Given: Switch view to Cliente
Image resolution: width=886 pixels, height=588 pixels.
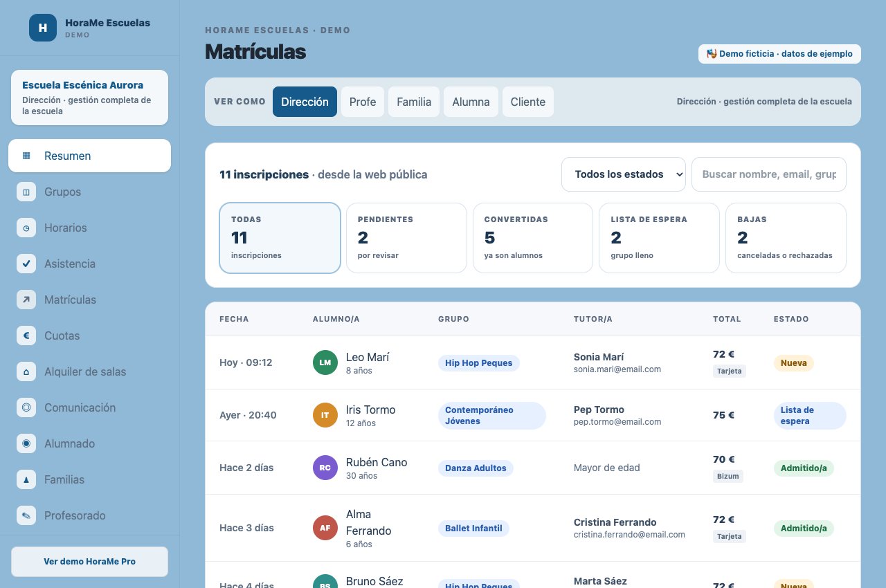Looking at the screenshot, I should 528,102.
